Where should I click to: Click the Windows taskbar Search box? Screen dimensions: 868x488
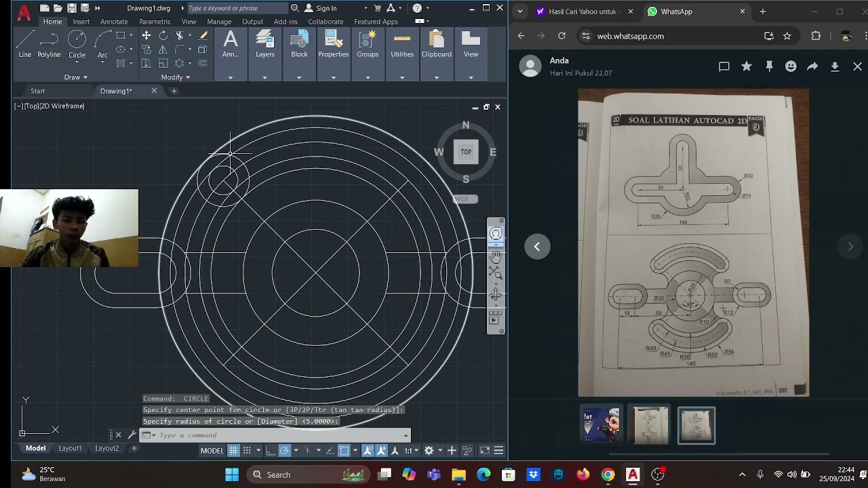(x=307, y=474)
